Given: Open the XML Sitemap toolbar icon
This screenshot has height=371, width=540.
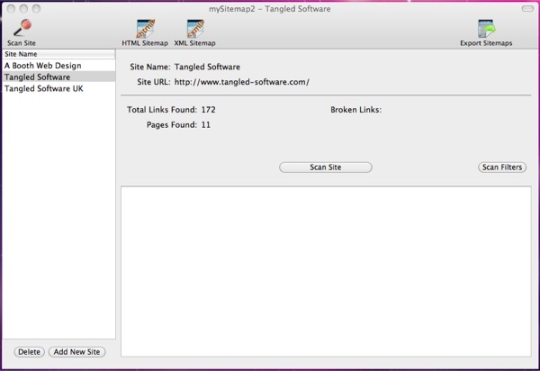Looking at the screenshot, I should (195, 33).
